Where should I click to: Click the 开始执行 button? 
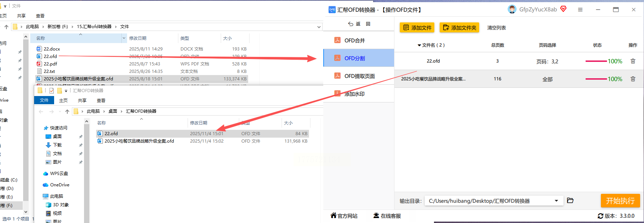click(620, 201)
